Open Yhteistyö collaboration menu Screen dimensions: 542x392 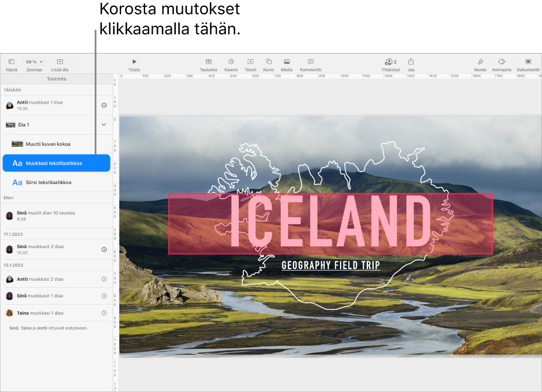[x=391, y=65]
